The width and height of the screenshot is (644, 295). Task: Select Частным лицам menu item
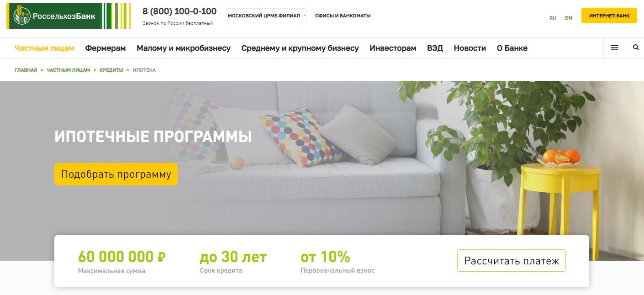(44, 48)
